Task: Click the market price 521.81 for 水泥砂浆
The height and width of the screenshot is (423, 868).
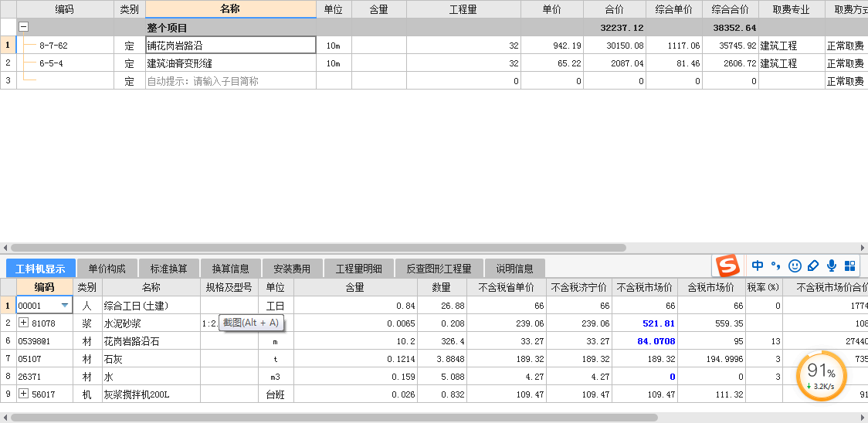Action: point(645,323)
